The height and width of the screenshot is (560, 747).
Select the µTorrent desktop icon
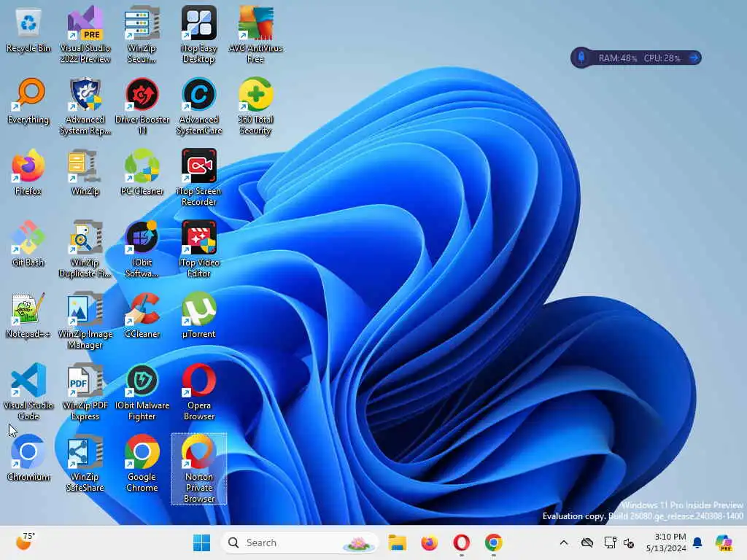(x=198, y=315)
